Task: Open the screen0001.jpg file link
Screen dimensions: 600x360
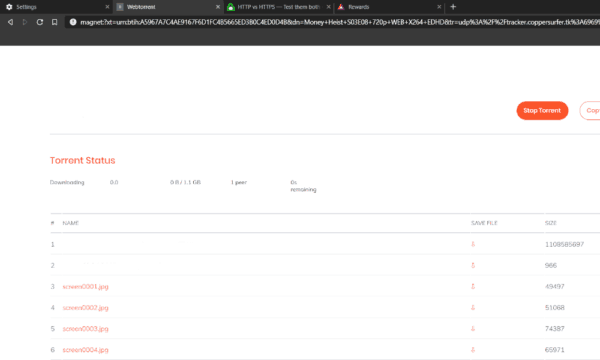Action: tap(85, 287)
